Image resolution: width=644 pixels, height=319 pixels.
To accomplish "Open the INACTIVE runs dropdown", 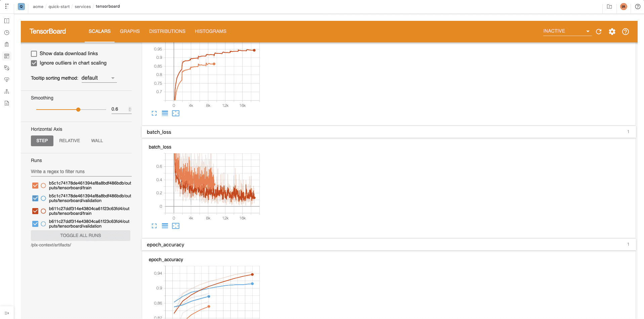I will [567, 31].
